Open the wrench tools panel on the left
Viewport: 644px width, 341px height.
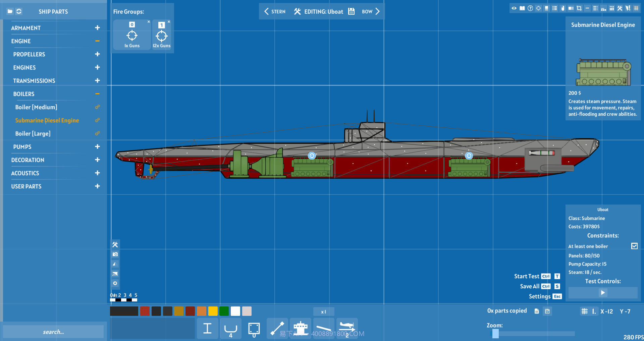(x=115, y=244)
